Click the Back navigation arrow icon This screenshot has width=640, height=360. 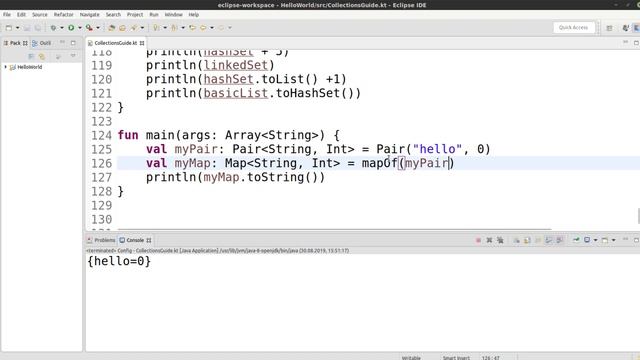[x=203, y=28]
